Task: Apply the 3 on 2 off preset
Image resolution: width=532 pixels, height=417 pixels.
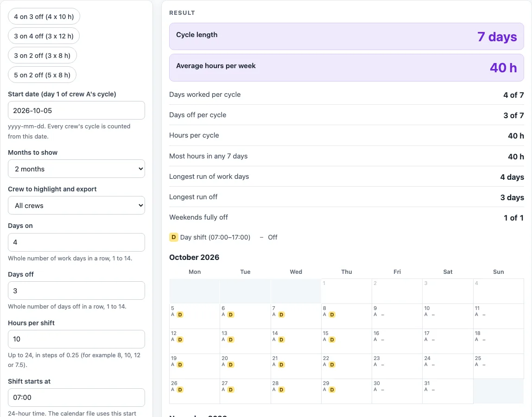Action: coord(43,55)
